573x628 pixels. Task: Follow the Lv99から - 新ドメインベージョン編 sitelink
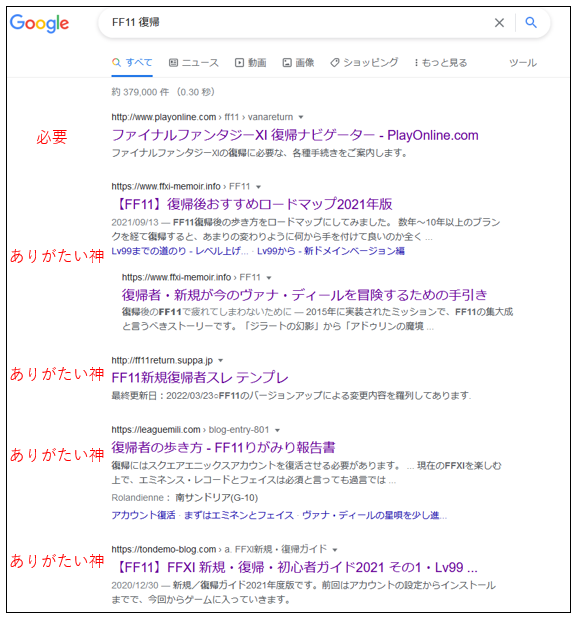[331, 251]
